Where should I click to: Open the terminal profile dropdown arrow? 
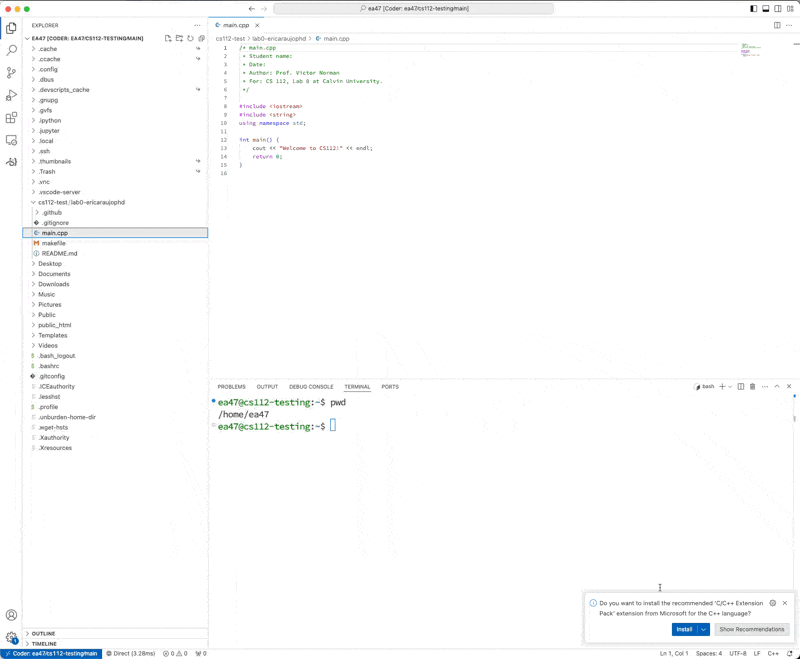coord(729,386)
